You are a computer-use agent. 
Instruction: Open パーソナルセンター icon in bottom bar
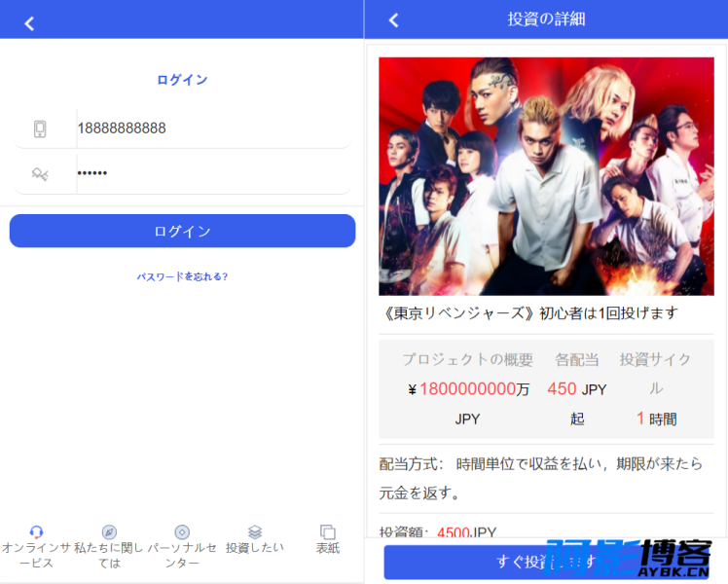[x=182, y=532]
